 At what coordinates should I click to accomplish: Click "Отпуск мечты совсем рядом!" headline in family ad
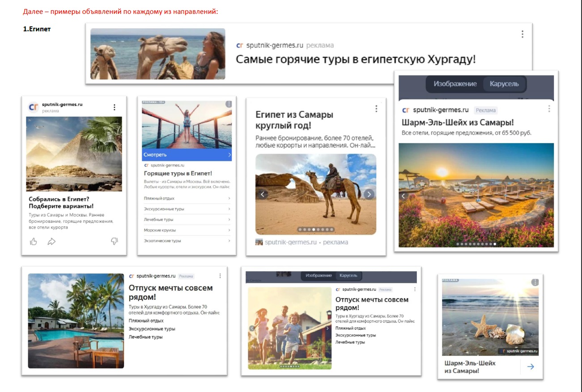372,303
